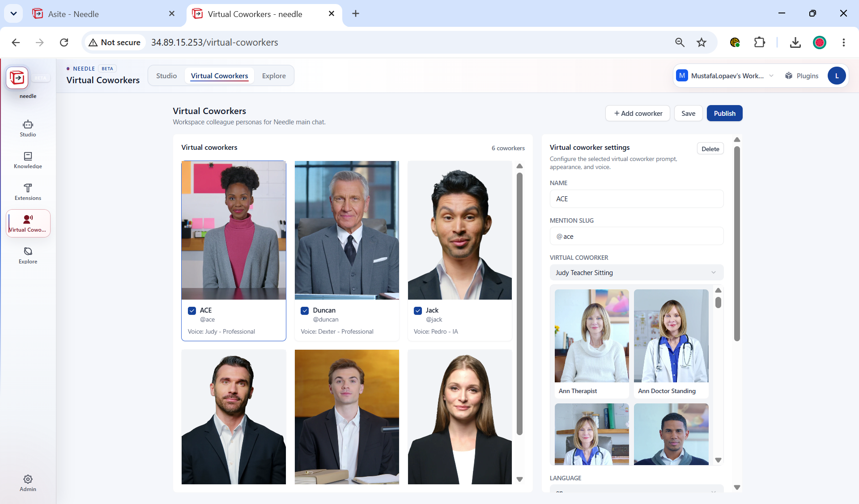The height and width of the screenshot is (504, 859).
Task: Click the avatar picker scrollbar thumb
Action: [x=718, y=303]
